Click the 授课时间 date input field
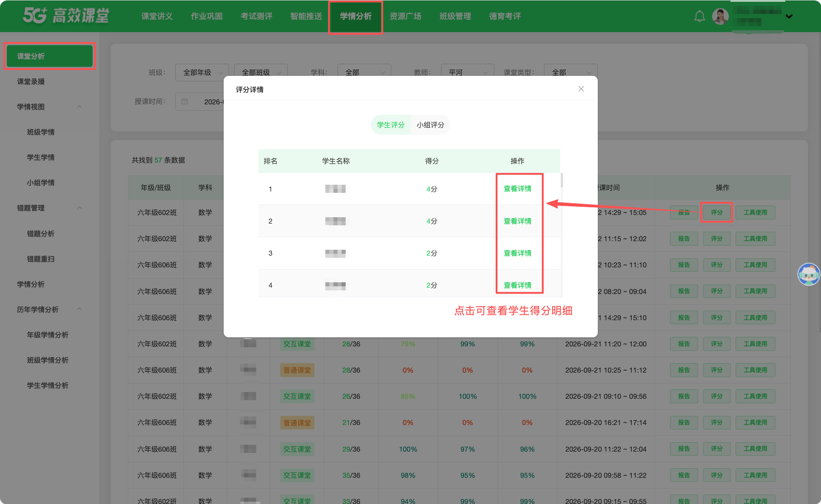The image size is (821, 504). click(200, 102)
